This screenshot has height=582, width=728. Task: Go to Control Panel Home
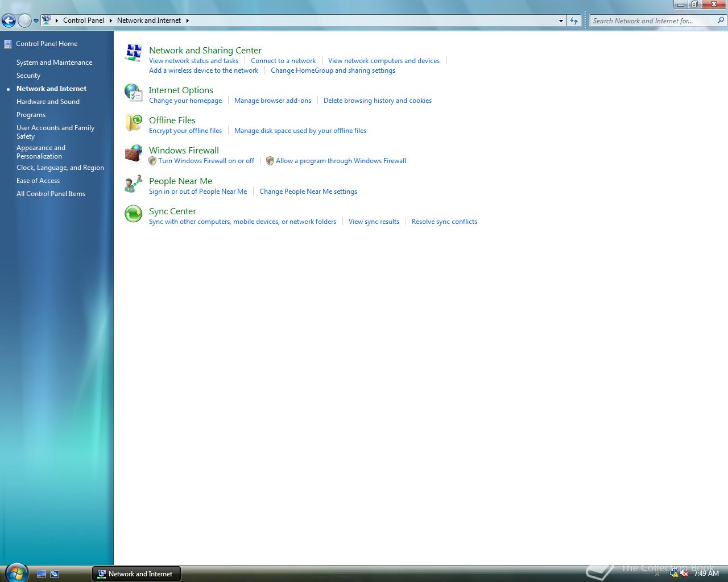coord(47,44)
